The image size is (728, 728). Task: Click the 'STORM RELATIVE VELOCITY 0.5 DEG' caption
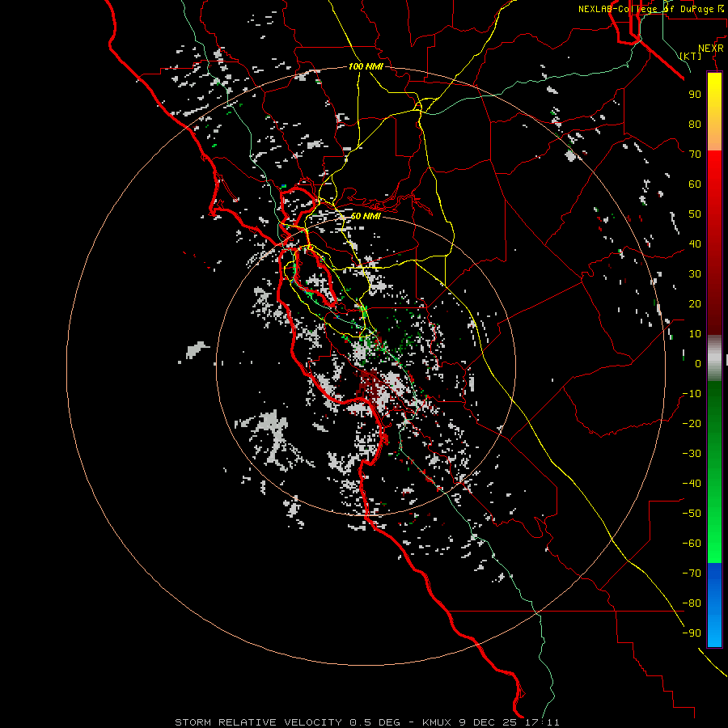coord(287,722)
